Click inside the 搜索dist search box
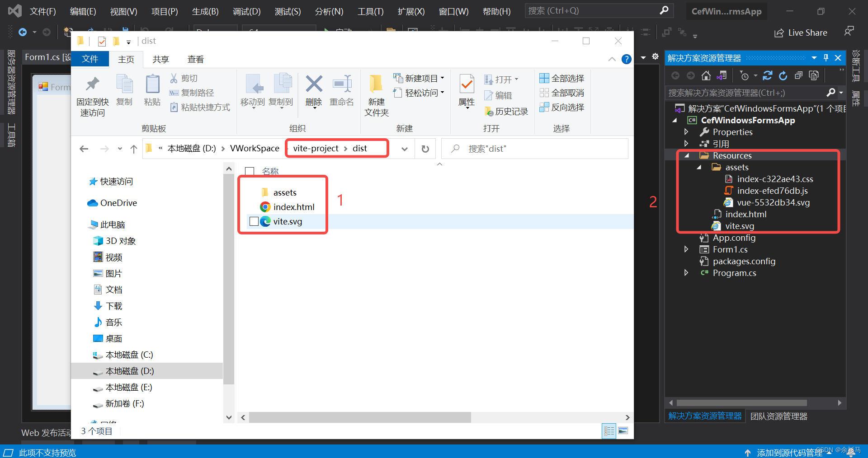This screenshot has width=868, height=458. [533, 148]
